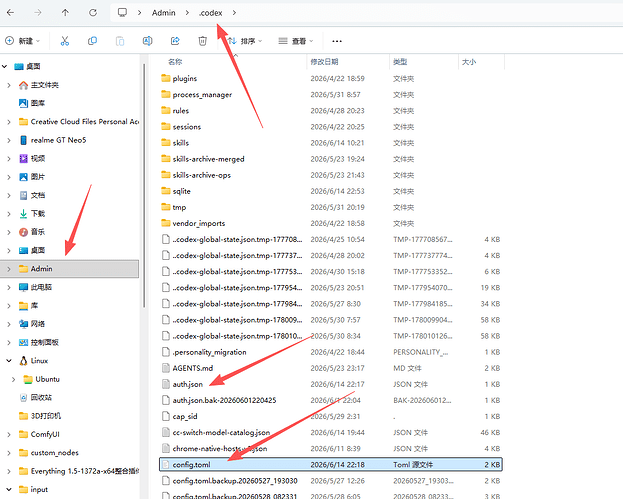
Task: Sort by 大小 (Size) column header
Action: click(x=469, y=62)
